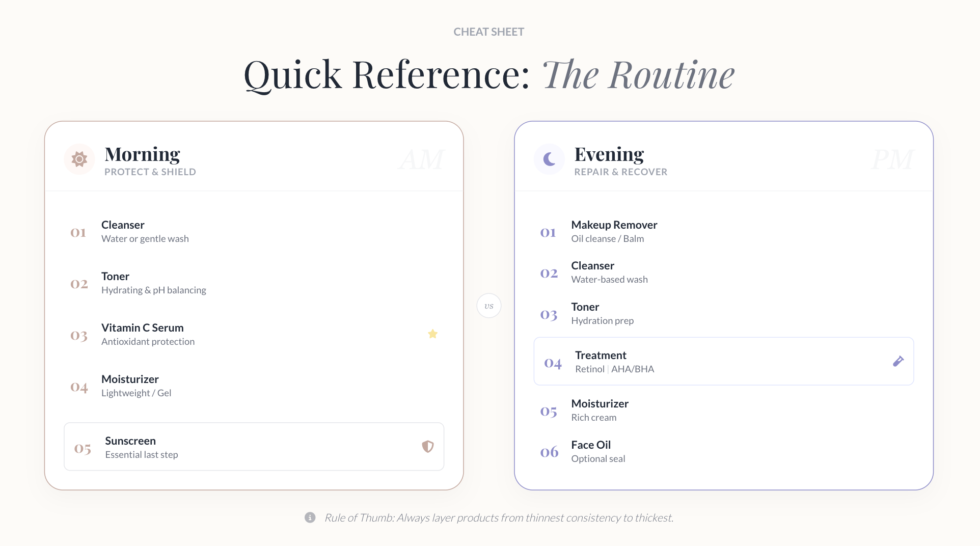Click the vs badge between the two routines
Viewport: 980px width, 546px height.
point(488,306)
